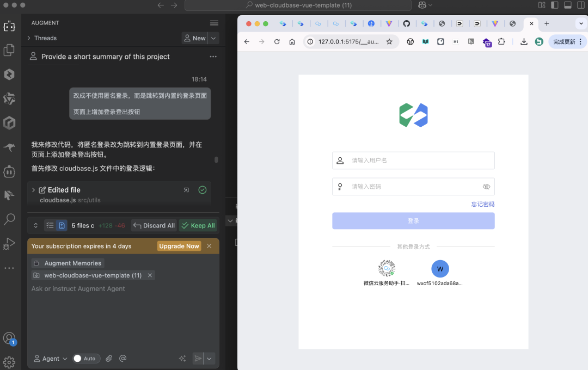Switch to the web-cloudbase-vue-template browser tab
The height and width of the screenshot is (370, 588).
tap(292, 5)
